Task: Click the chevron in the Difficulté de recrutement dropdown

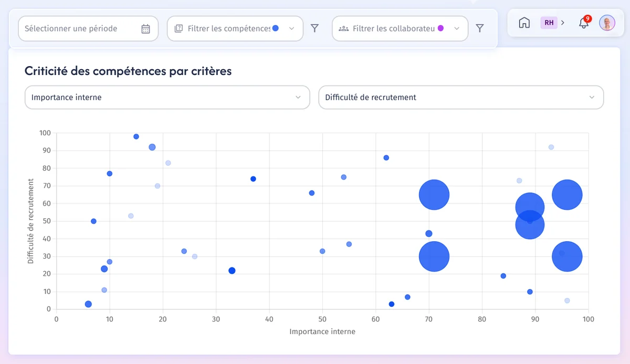Action: (x=592, y=98)
